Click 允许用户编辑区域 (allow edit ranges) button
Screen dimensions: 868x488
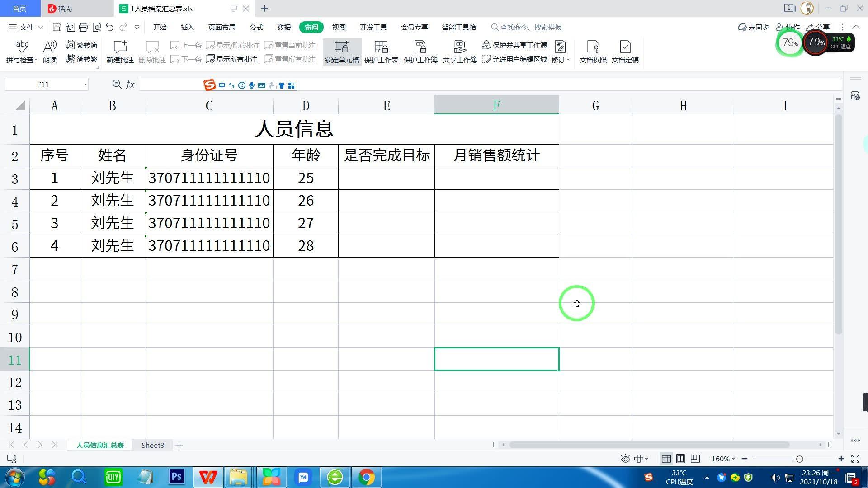click(514, 59)
